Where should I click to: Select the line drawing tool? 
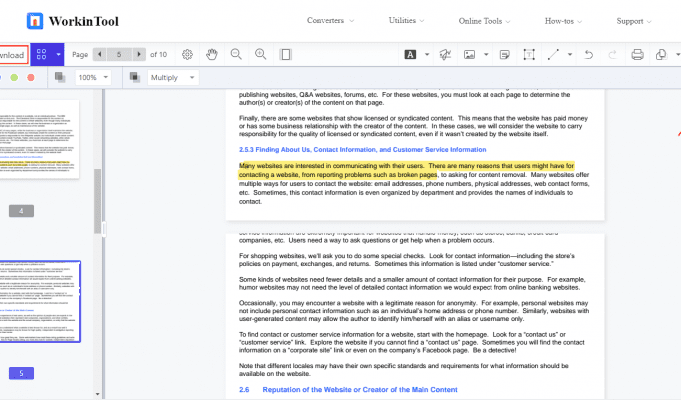coord(553,54)
